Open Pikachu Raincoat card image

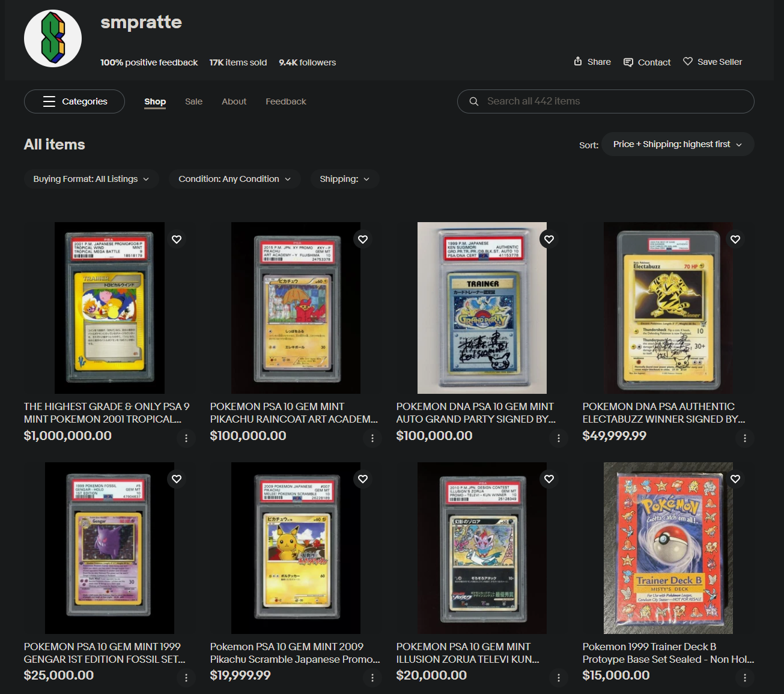click(296, 308)
